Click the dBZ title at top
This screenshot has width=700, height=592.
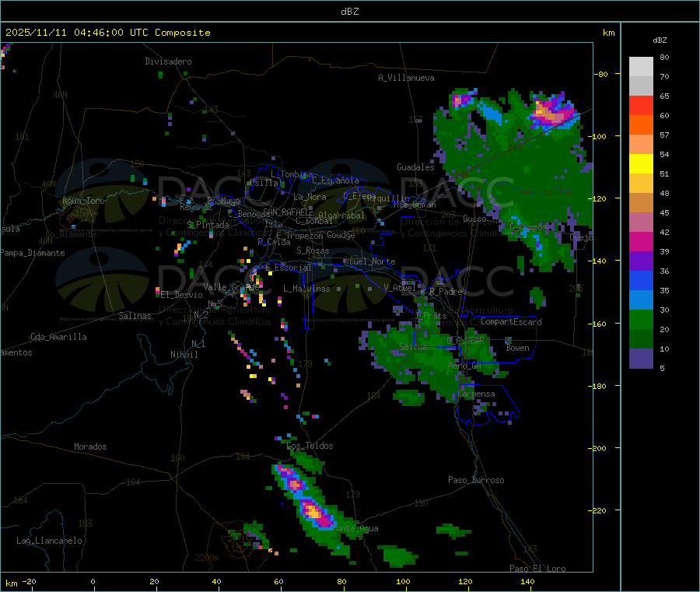point(349,12)
